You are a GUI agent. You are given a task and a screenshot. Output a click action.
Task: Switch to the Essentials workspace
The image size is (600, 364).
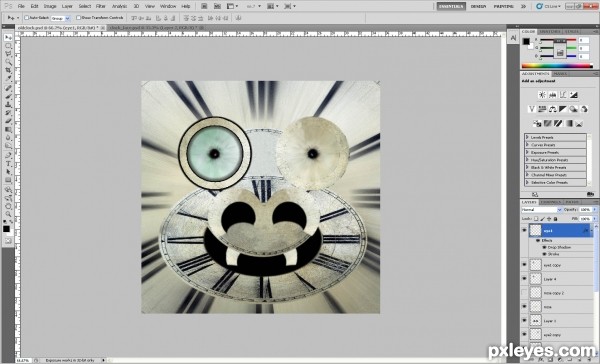451,6
